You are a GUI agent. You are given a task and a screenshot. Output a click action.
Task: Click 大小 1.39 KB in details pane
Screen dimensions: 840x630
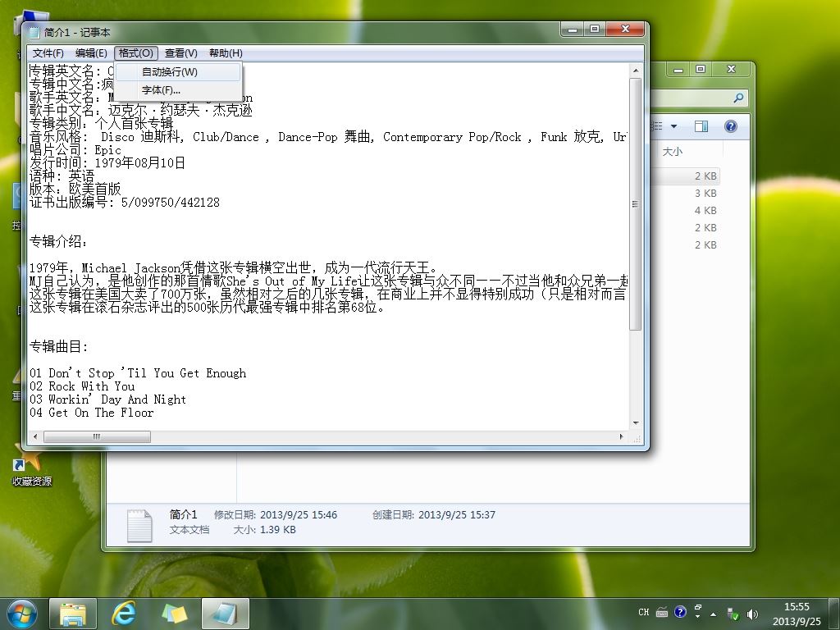265,530
